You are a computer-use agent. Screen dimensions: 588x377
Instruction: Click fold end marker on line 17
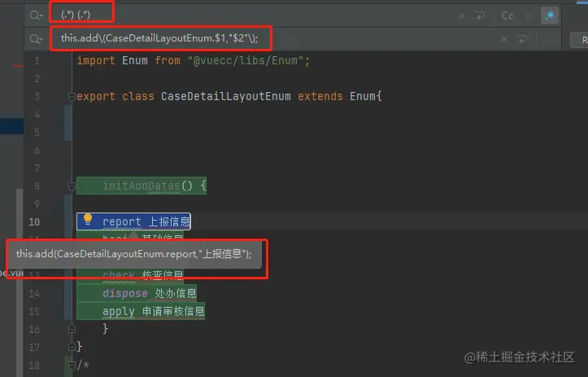pyautogui.click(x=72, y=347)
